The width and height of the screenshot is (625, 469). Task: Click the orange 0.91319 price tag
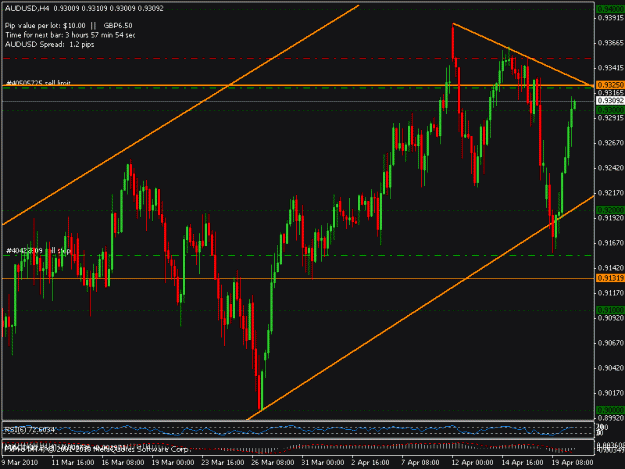click(610, 278)
